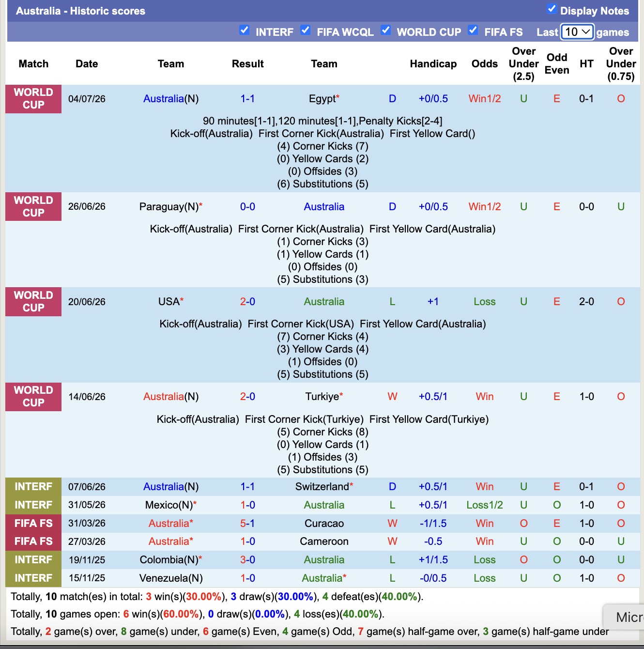Click the HT column header

tap(586, 64)
